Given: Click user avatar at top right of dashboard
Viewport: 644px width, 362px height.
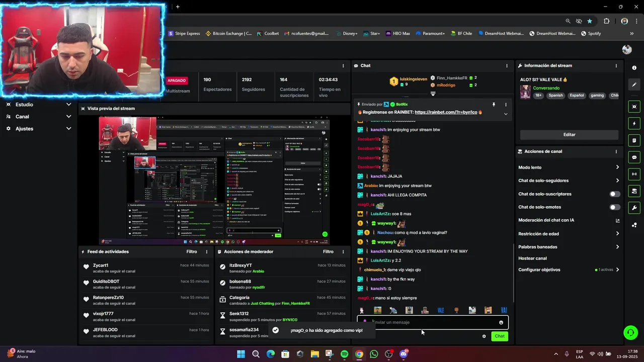Looking at the screenshot, I should (x=627, y=49).
